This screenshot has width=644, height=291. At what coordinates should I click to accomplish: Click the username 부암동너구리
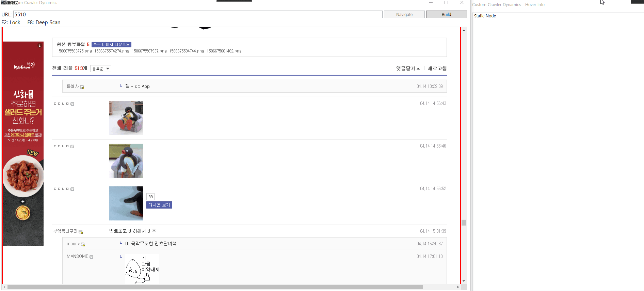65,231
